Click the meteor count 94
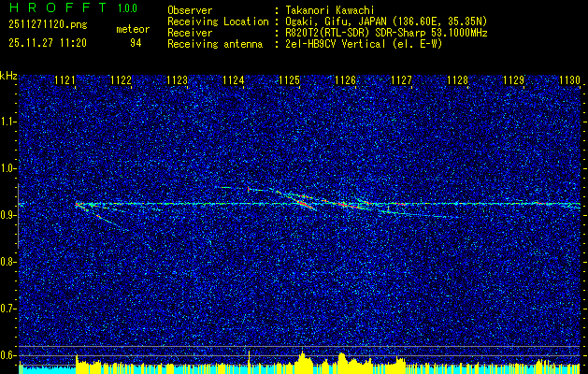 (x=136, y=43)
